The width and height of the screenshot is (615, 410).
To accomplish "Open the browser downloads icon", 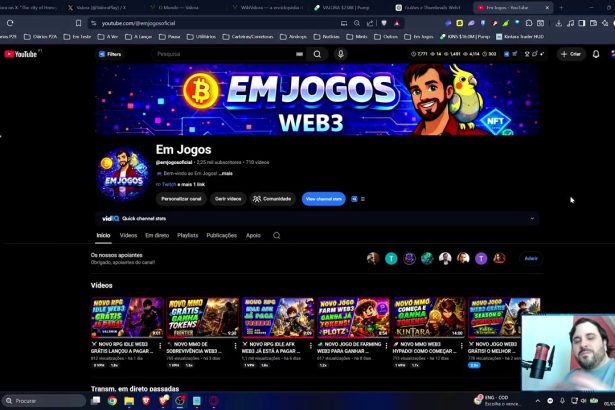I will point(559,23).
